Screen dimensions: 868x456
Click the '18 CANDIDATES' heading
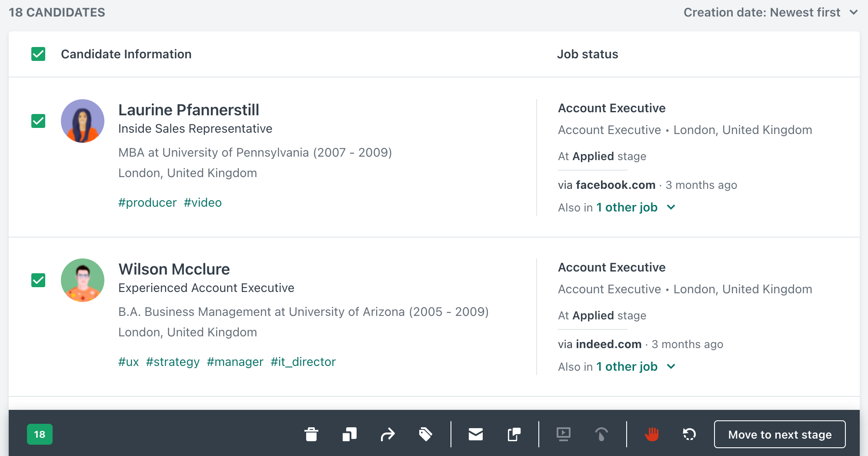[x=57, y=12]
